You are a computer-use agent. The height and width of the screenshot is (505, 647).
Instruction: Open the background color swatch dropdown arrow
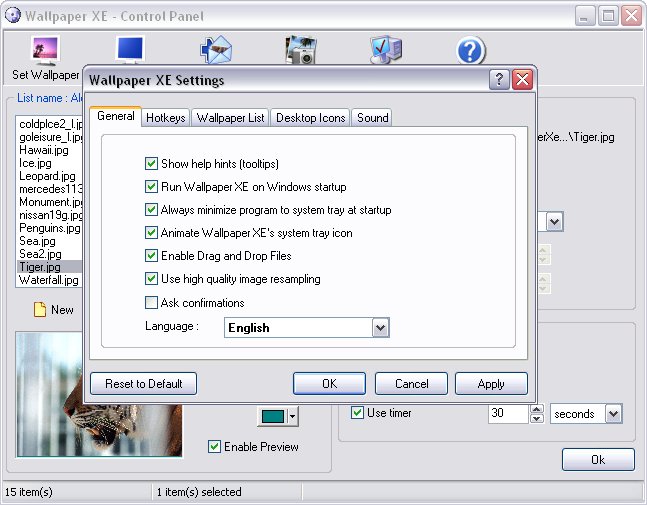pos(293,416)
